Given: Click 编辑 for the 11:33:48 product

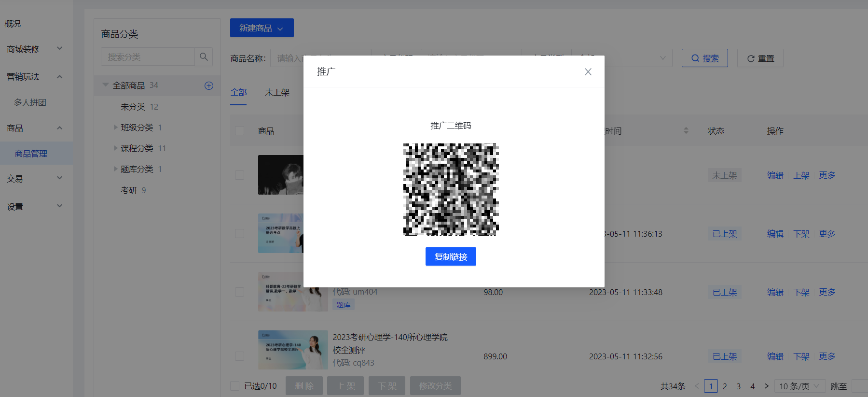Looking at the screenshot, I should 775,292.
